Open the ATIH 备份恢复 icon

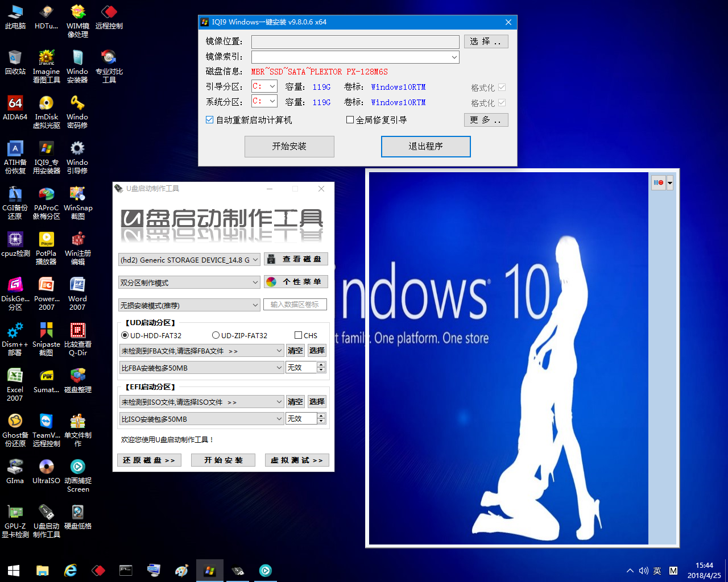point(15,157)
